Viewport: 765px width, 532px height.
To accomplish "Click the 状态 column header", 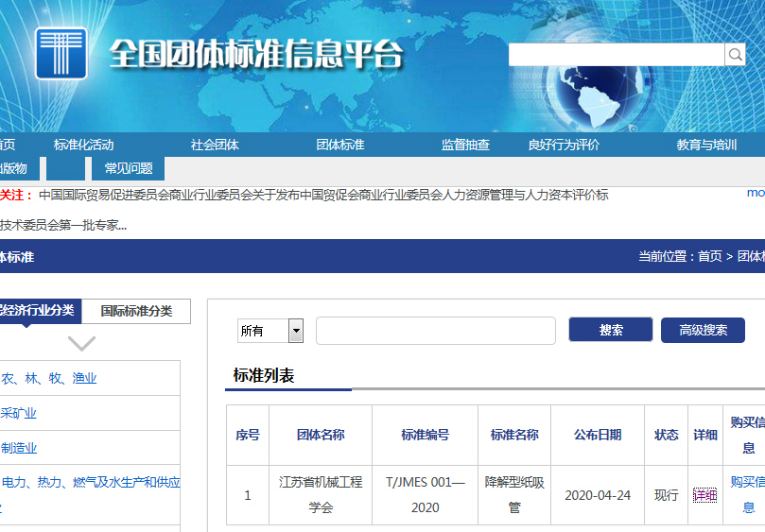I will (666, 435).
